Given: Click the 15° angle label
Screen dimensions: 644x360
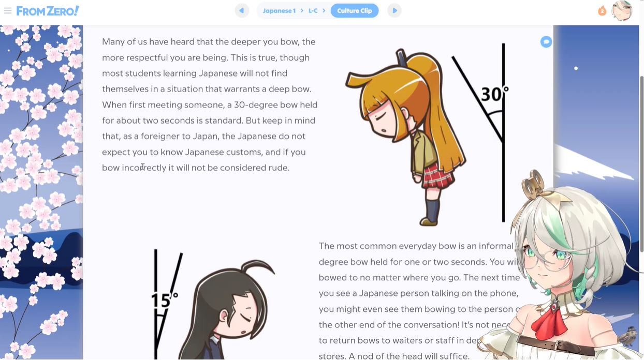Looking at the screenshot, I should 164,299.
